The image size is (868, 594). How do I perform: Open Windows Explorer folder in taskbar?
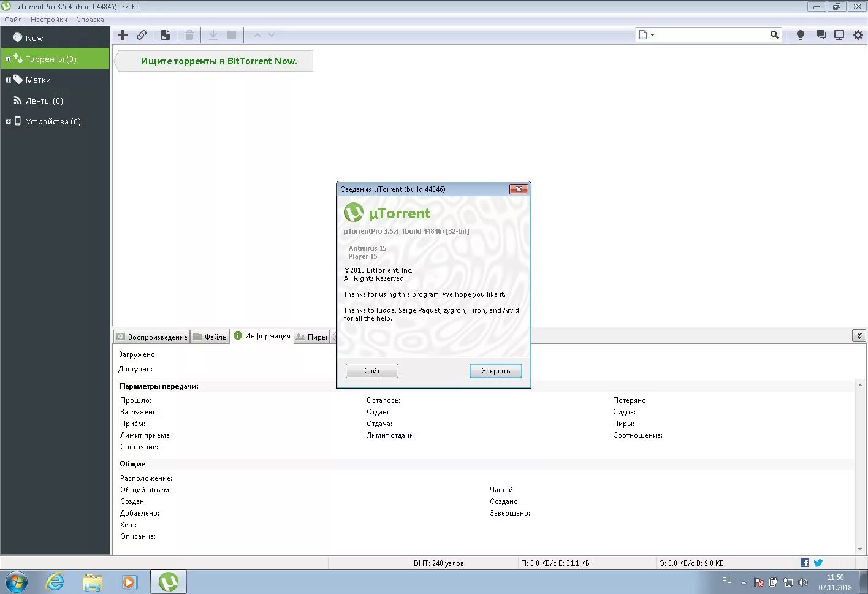coord(93,582)
